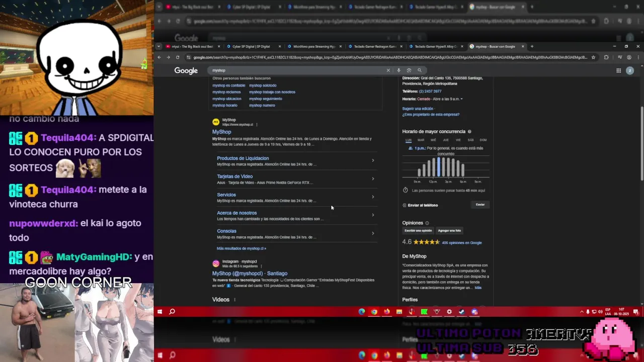Open 406 opiniones en Google

tap(462, 243)
